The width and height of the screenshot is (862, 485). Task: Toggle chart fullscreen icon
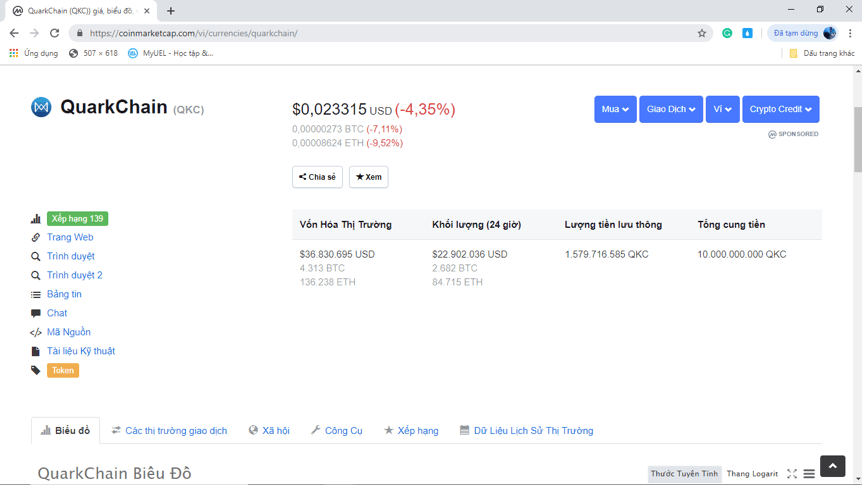(x=792, y=473)
